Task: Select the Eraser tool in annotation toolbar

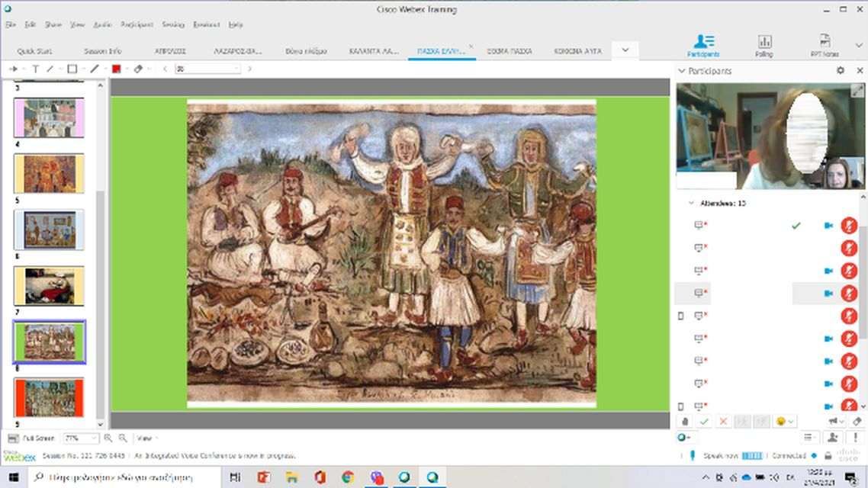Action: pos(138,69)
